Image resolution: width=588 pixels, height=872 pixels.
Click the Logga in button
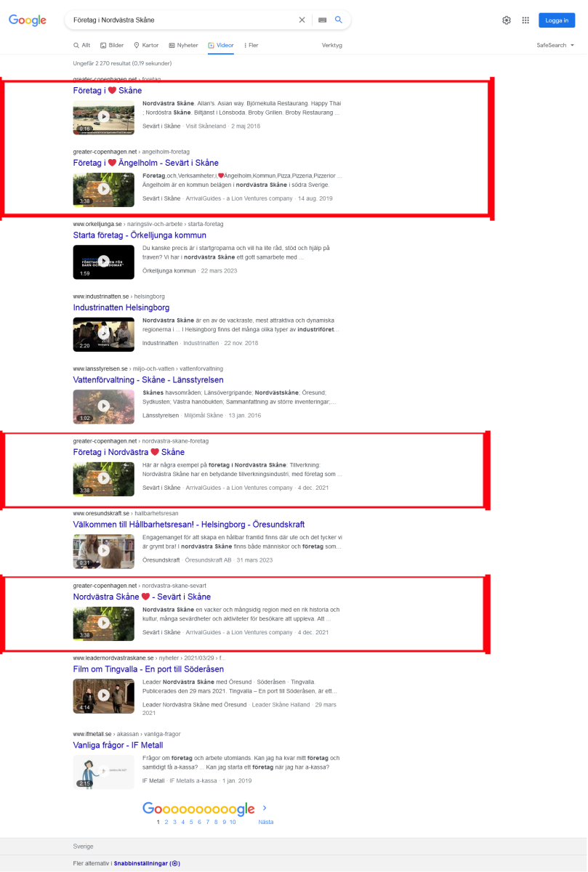tap(557, 20)
